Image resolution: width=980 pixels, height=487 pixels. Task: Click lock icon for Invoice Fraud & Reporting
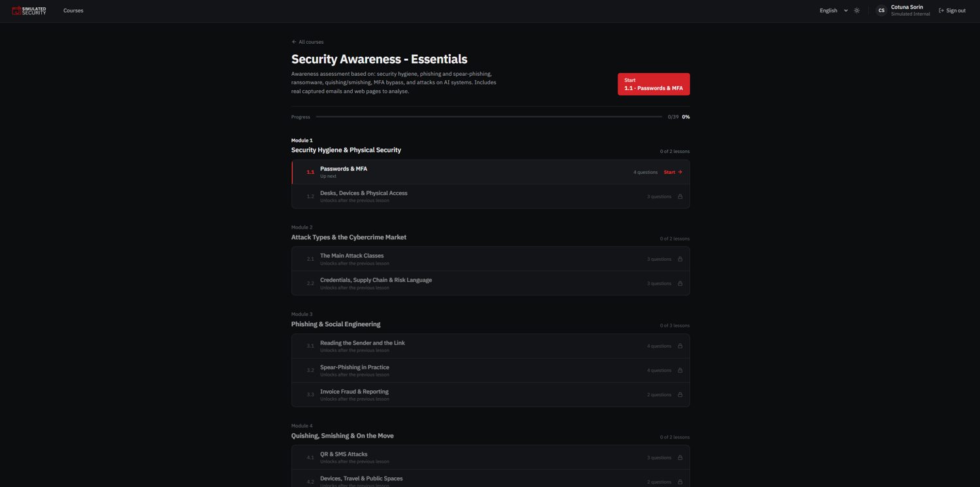[680, 395]
